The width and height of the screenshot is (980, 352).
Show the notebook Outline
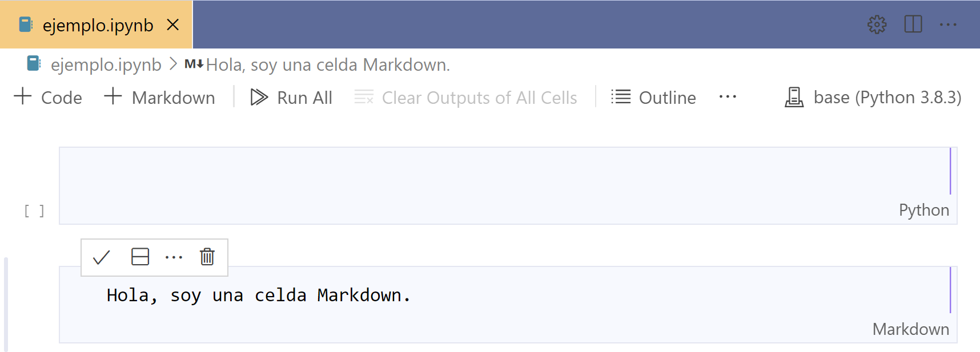[653, 98]
